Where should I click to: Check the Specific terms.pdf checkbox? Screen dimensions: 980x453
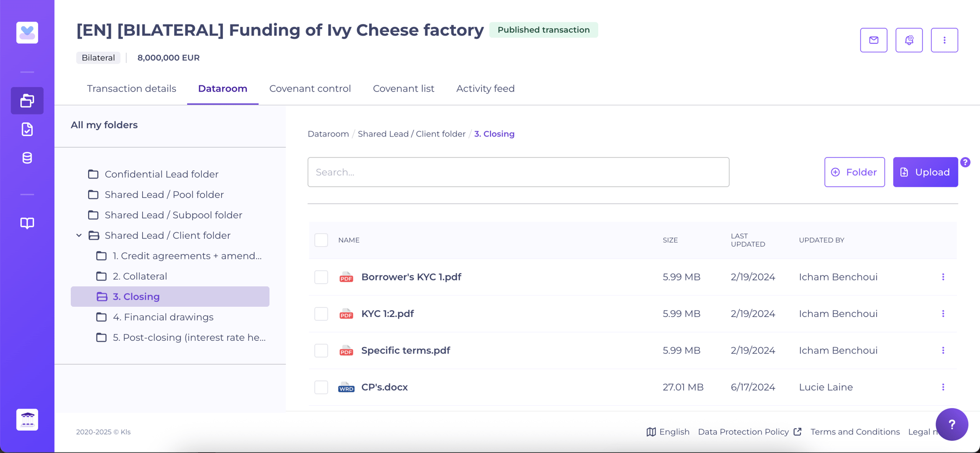click(x=321, y=351)
